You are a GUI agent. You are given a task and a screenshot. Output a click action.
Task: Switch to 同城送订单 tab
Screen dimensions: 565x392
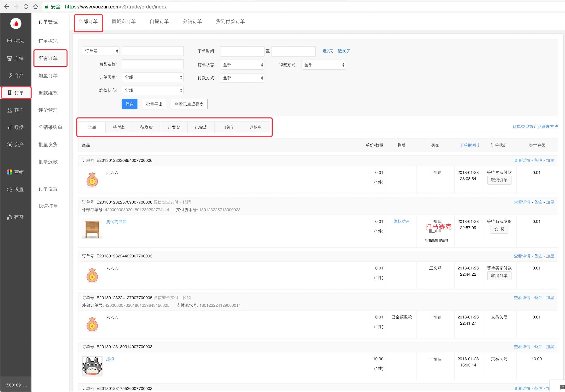click(x=124, y=21)
